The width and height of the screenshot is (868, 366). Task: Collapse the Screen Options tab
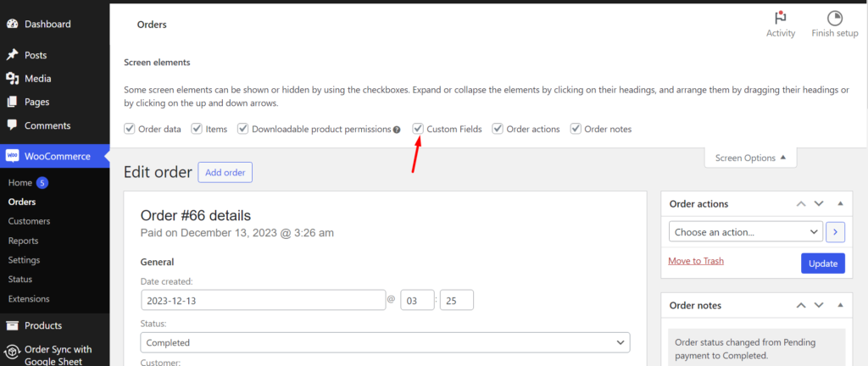750,158
